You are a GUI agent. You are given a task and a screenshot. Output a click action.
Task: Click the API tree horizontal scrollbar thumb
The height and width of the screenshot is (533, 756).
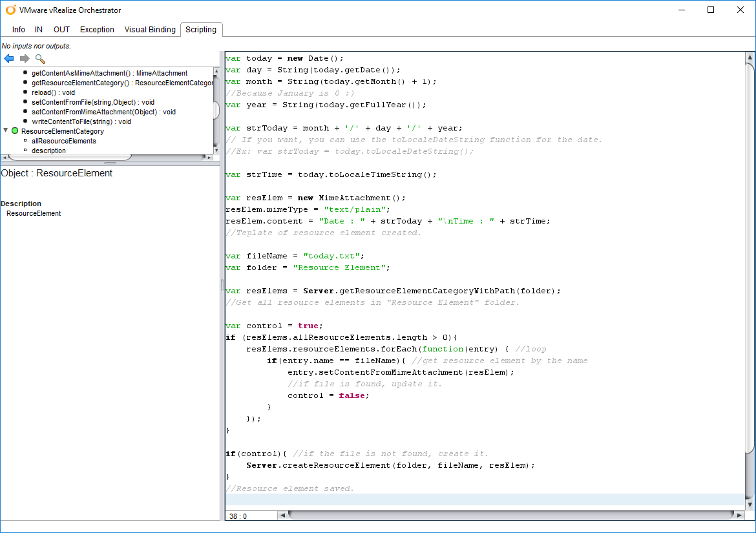click(x=71, y=157)
